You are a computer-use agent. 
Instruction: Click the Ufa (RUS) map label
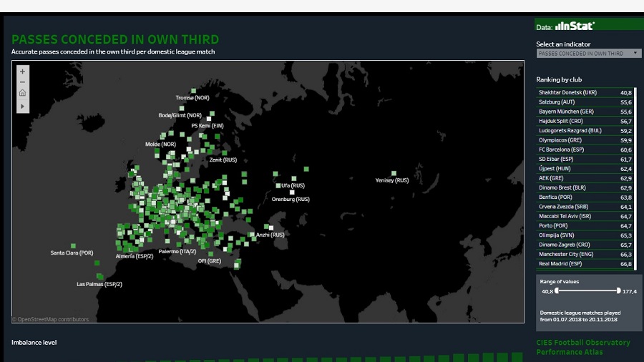pyautogui.click(x=293, y=185)
